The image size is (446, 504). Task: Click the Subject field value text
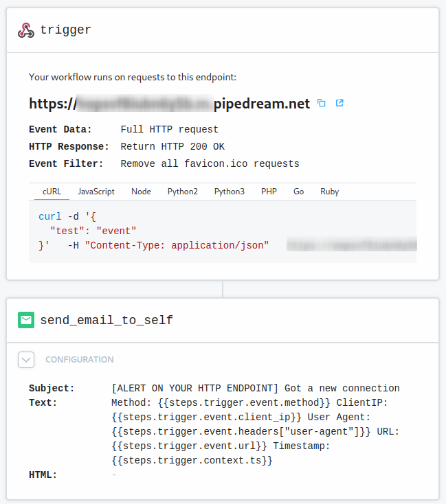(x=255, y=388)
